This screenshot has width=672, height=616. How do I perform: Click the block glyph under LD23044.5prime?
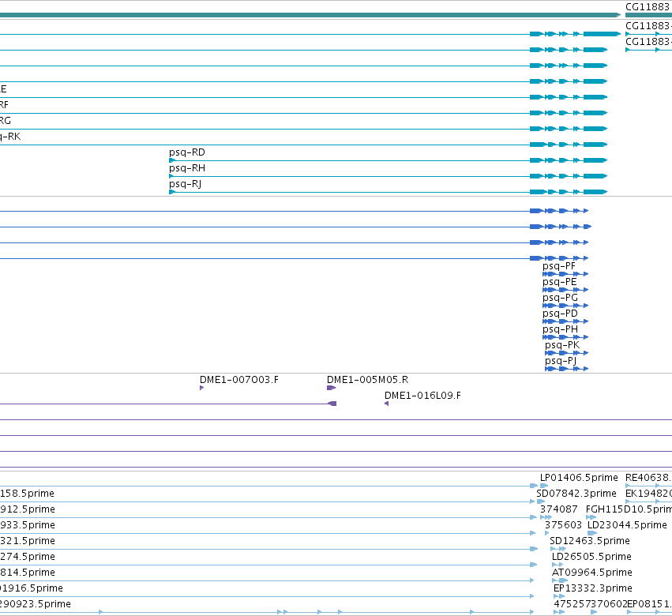[592, 533]
